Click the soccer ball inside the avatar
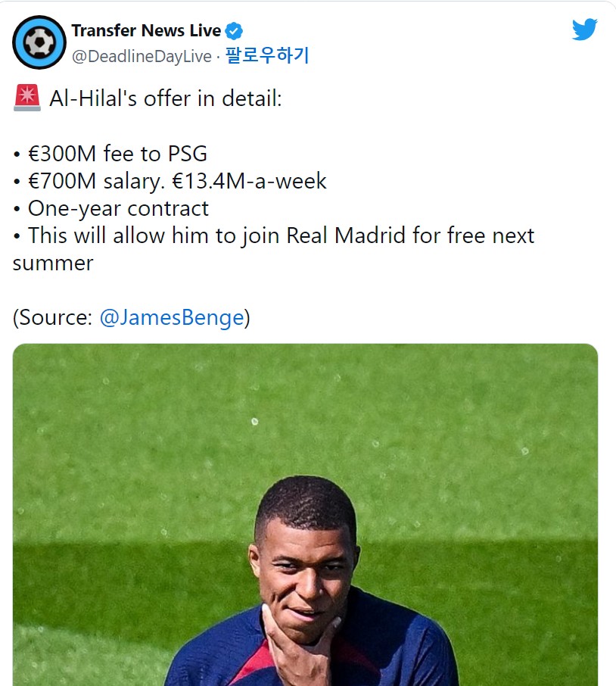Screen dimensions: 616x686 point(39,42)
